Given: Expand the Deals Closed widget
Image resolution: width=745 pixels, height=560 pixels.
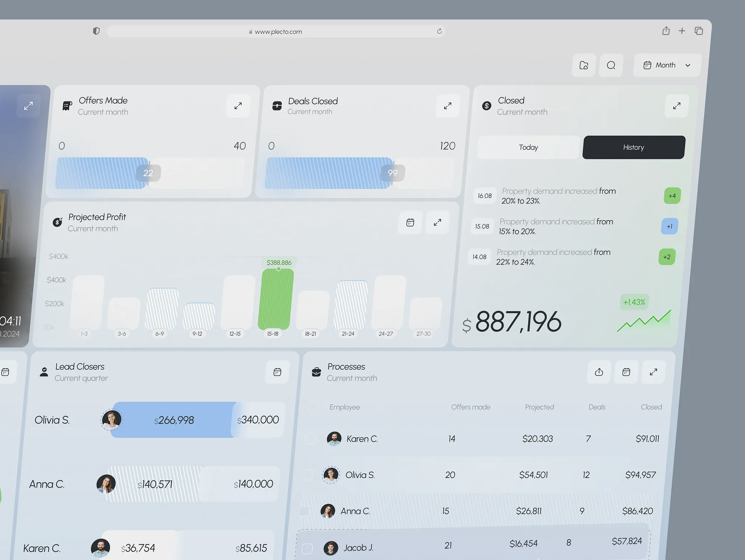Looking at the screenshot, I should tap(447, 106).
